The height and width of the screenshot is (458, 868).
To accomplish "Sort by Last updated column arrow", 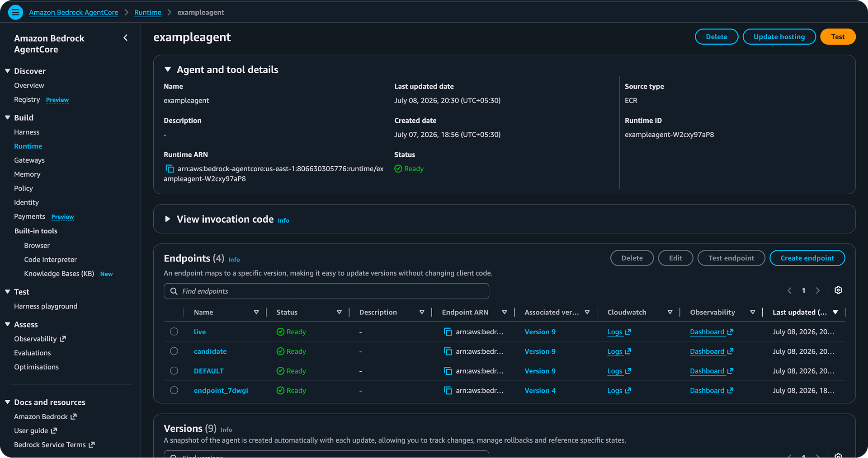I will [x=835, y=312].
